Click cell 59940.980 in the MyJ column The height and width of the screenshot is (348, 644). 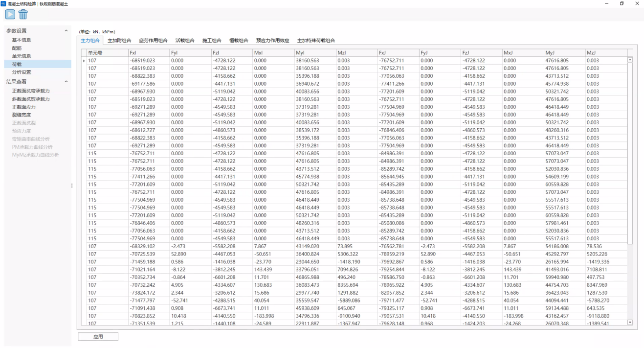[564, 277]
